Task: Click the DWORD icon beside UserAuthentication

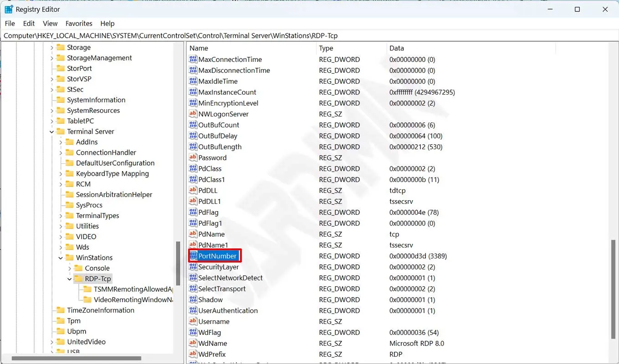Action: (193, 311)
